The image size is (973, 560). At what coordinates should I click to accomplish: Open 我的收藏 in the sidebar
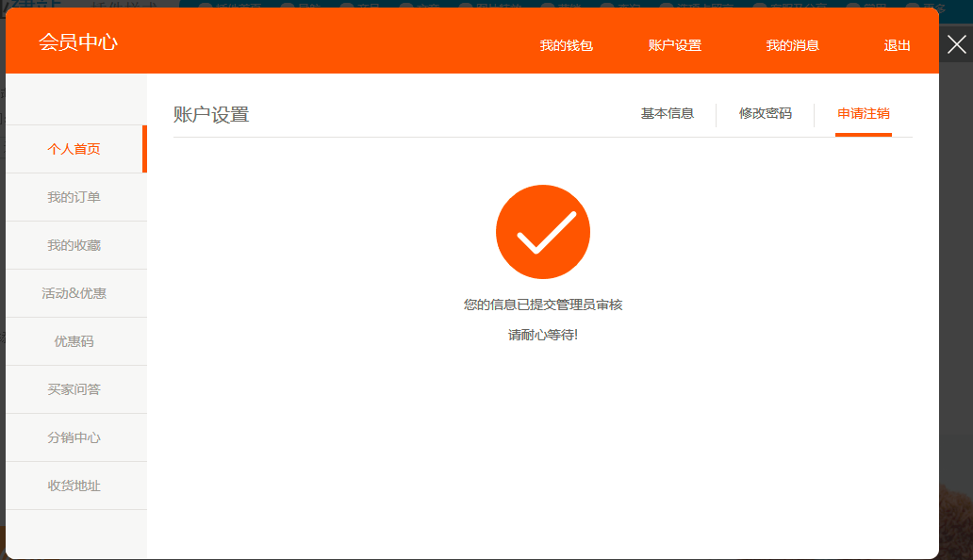coord(74,245)
